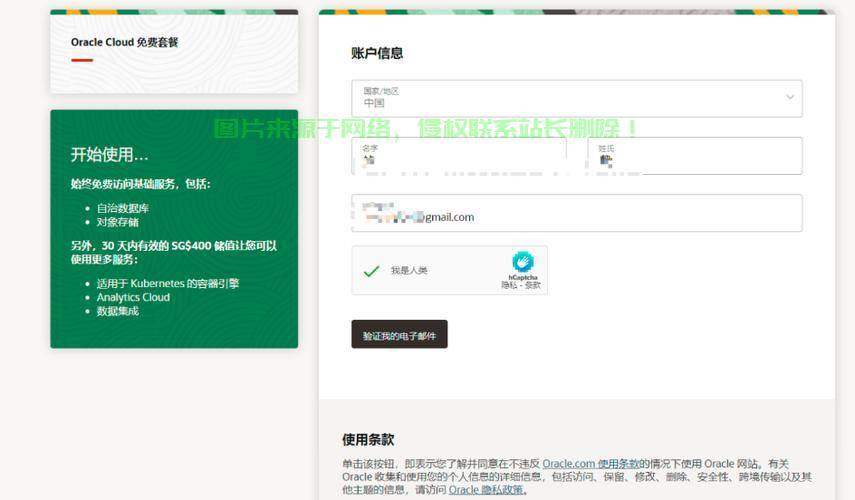Click the 适用于 Kubernetes 的容器引擎 item

[168, 284]
